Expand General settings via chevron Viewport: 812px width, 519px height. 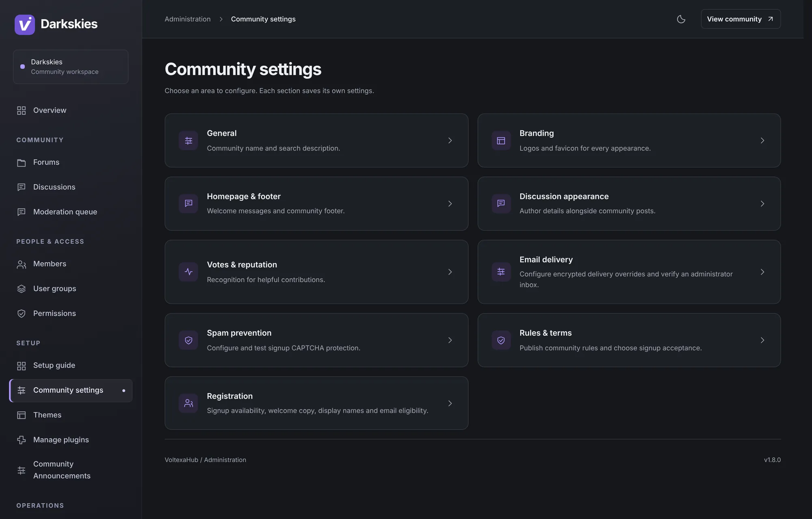click(x=450, y=141)
